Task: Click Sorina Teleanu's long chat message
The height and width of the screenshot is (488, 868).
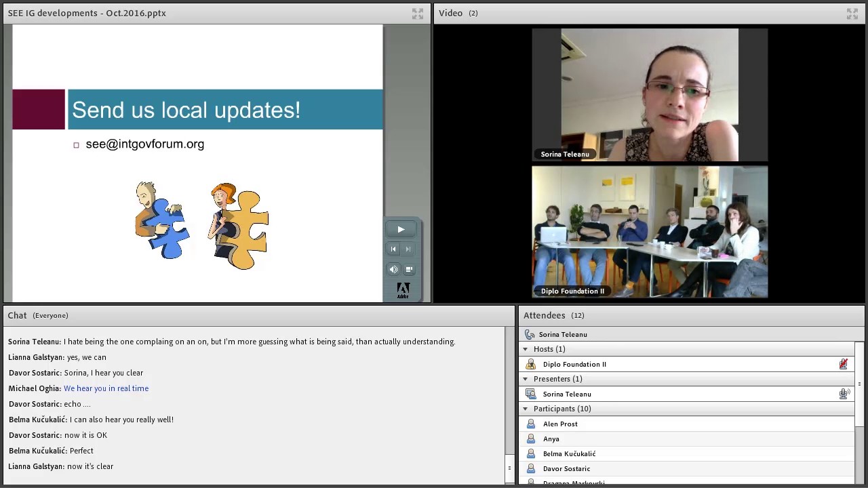Action: (259, 342)
